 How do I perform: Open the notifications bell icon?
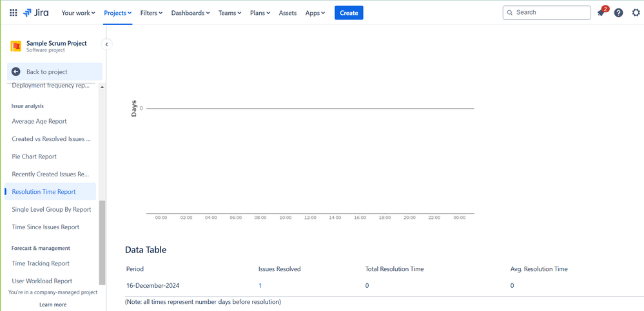point(601,13)
